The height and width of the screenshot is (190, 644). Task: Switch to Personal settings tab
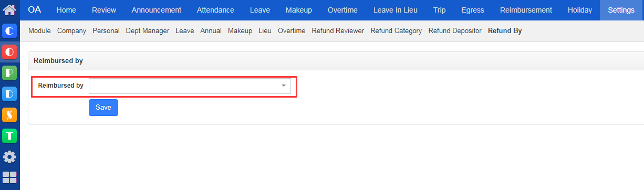point(106,31)
